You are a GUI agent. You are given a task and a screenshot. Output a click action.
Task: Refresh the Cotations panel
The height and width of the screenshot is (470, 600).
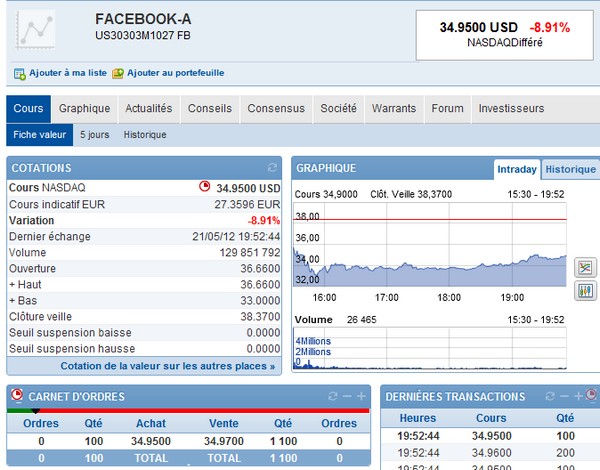tap(272, 167)
